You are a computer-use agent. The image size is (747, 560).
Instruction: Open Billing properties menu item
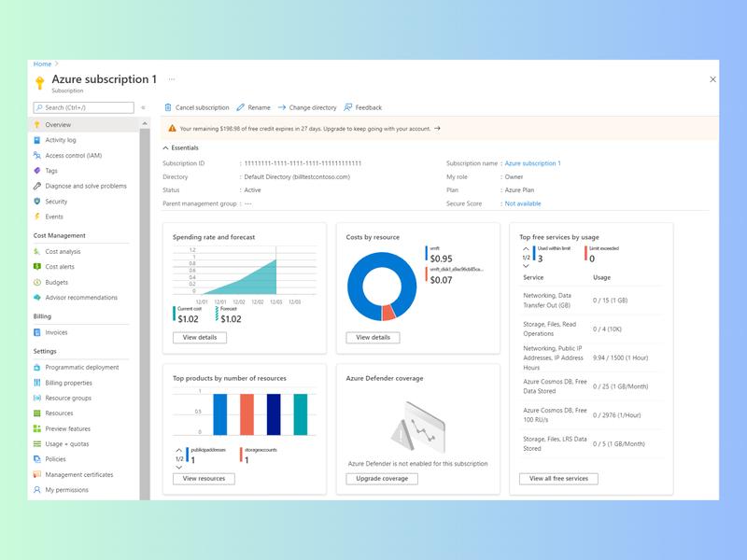point(85,383)
